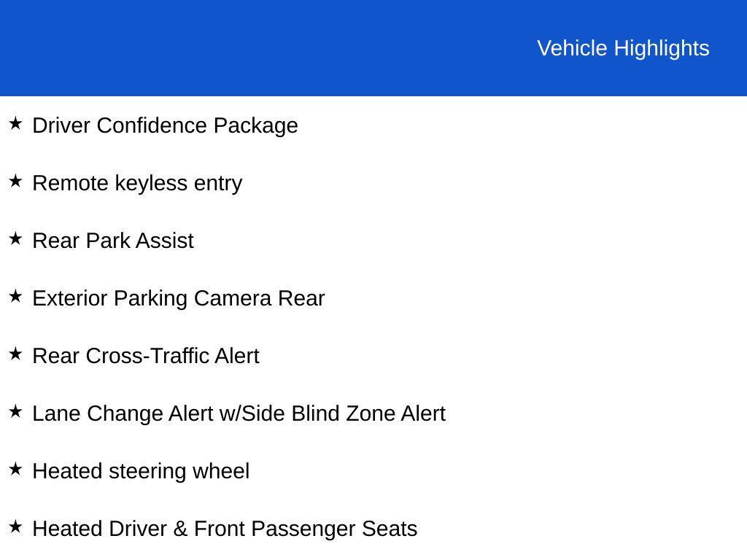
Task: Click the Remote keyless entry text
Action: click(x=137, y=183)
